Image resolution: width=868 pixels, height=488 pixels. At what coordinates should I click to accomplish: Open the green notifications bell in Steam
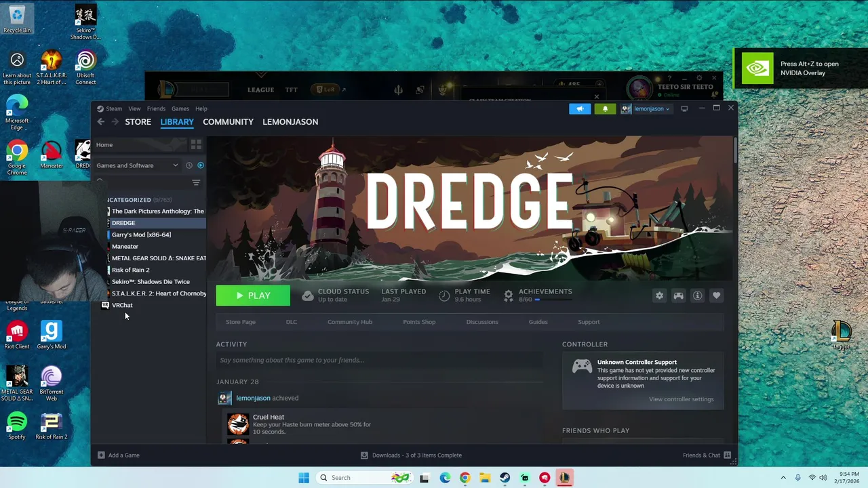coord(605,108)
